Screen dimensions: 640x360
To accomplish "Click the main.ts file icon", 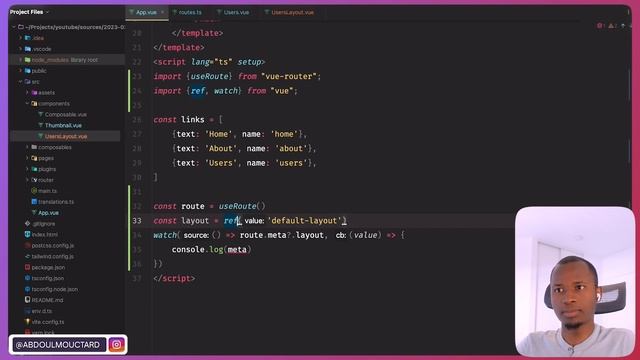I will point(34,191).
